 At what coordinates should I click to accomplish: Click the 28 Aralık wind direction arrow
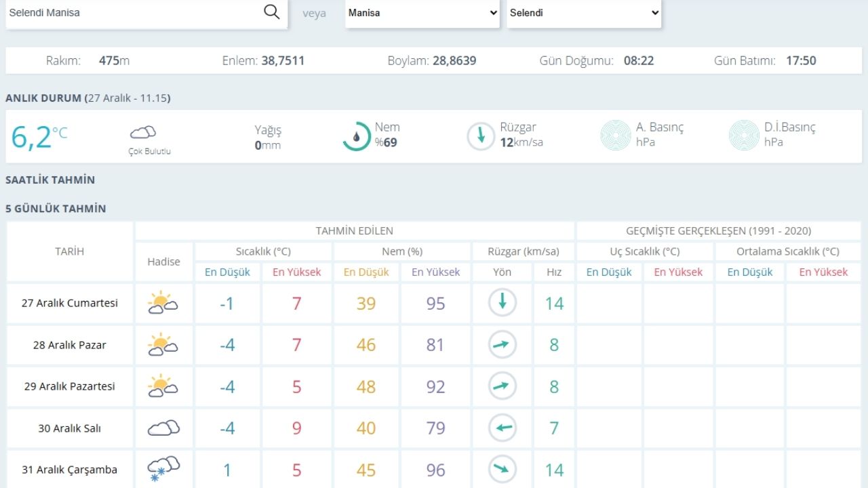(502, 345)
